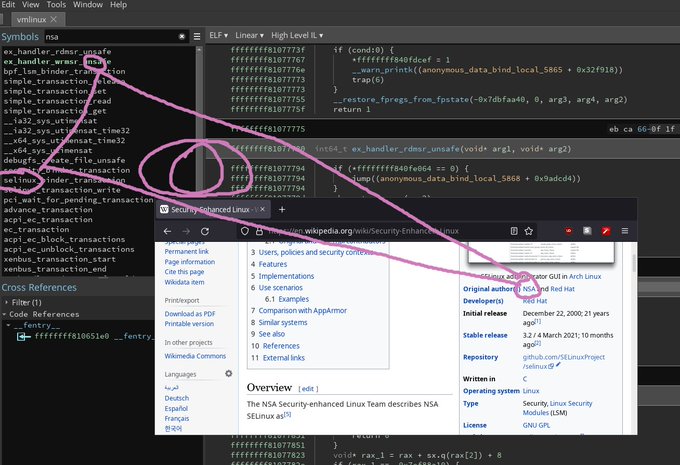Click the padlock site info icon
680x465 pixels.
[259, 231]
